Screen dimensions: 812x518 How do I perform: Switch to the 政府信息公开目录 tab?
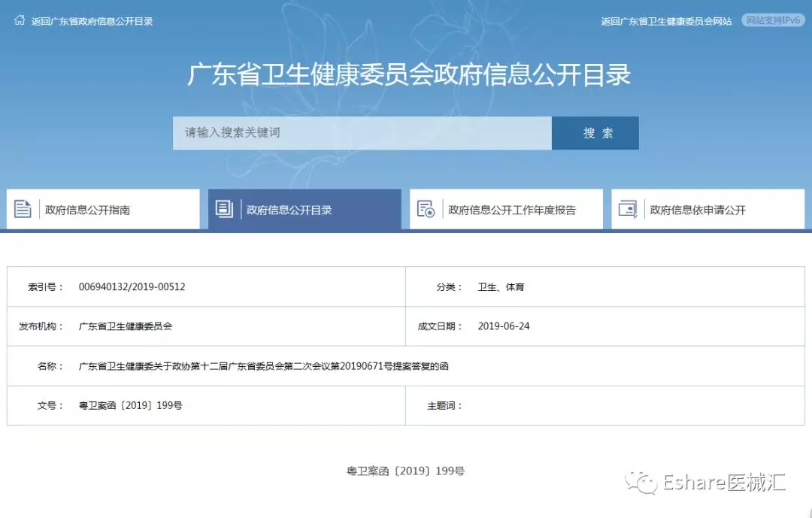click(x=289, y=211)
